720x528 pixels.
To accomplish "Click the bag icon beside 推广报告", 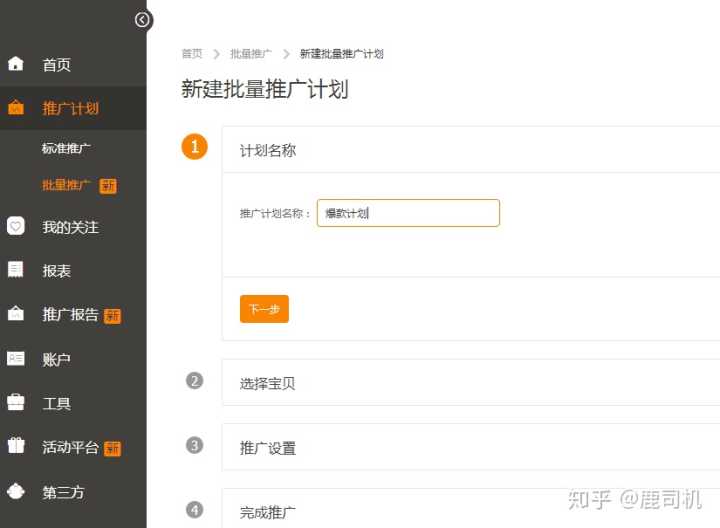I will coord(16,313).
